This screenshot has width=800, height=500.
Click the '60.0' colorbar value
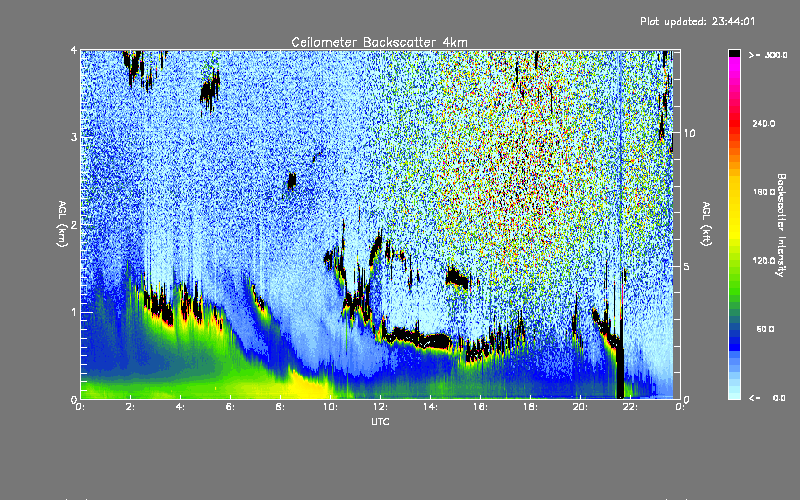coord(765,329)
